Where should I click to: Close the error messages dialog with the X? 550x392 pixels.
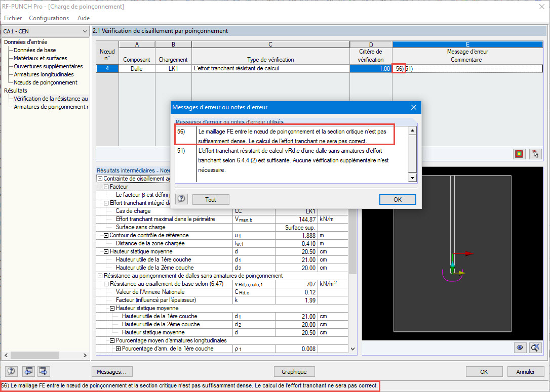pos(414,107)
